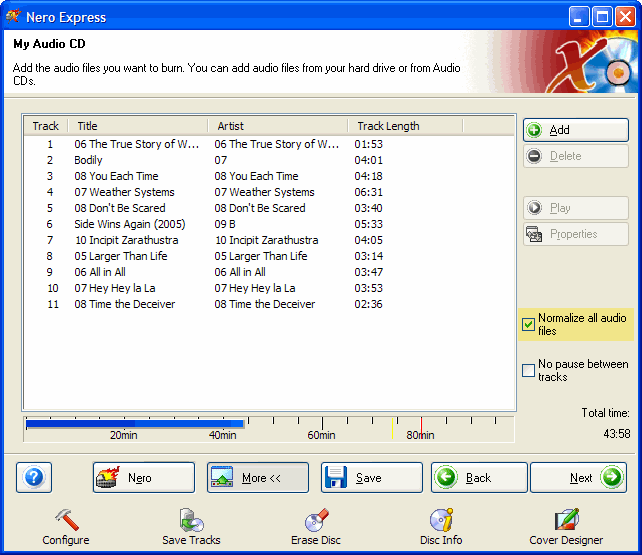Open the Disc Info tool
This screenshot has width=642, height=555.
pos(441,527)
